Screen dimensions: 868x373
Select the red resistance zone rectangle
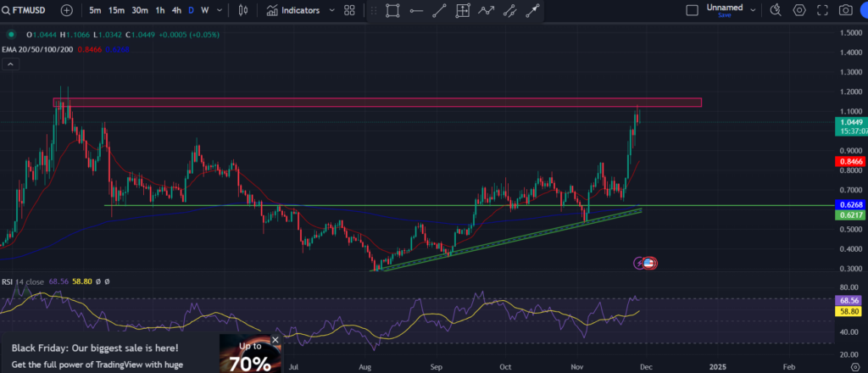(x=377, y=103)
